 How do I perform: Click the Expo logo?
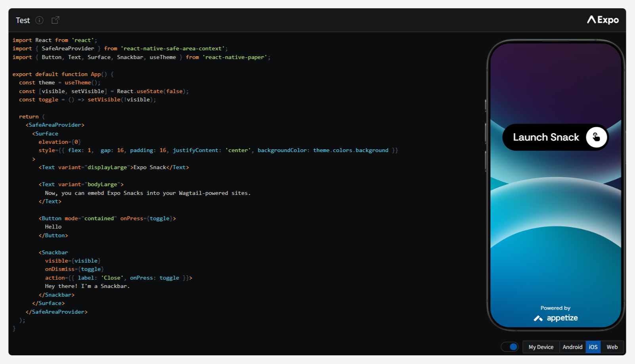coord(603,20)
